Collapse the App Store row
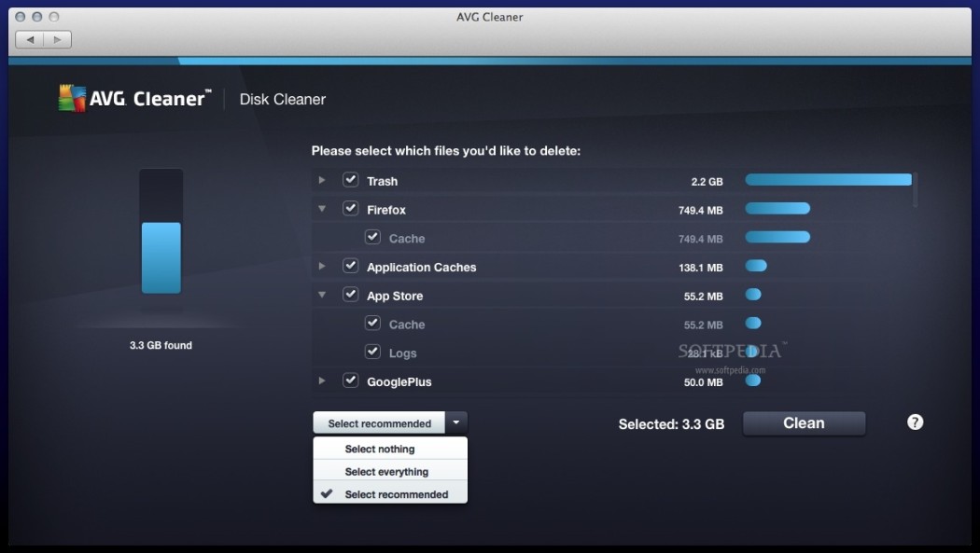 click(x=322, y=296)
